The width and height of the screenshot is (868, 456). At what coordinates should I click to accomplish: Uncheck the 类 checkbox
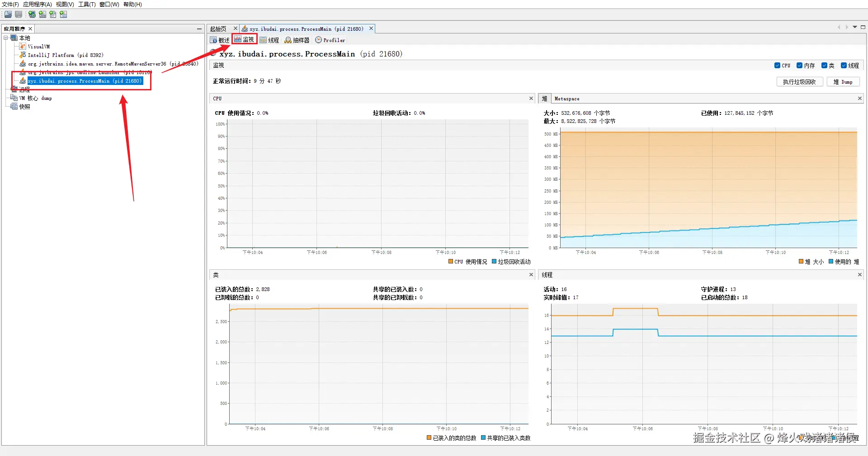tap(824, 66)
